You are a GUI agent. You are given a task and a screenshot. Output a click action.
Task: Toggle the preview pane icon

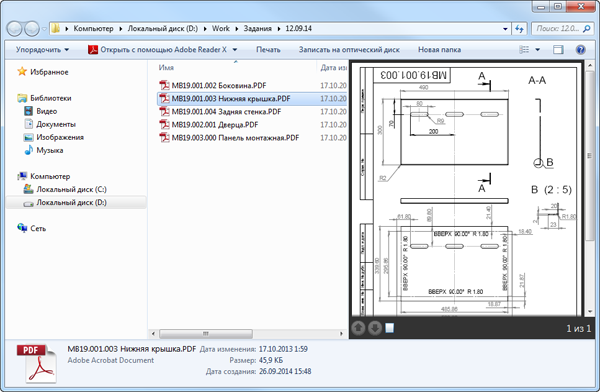558,49
